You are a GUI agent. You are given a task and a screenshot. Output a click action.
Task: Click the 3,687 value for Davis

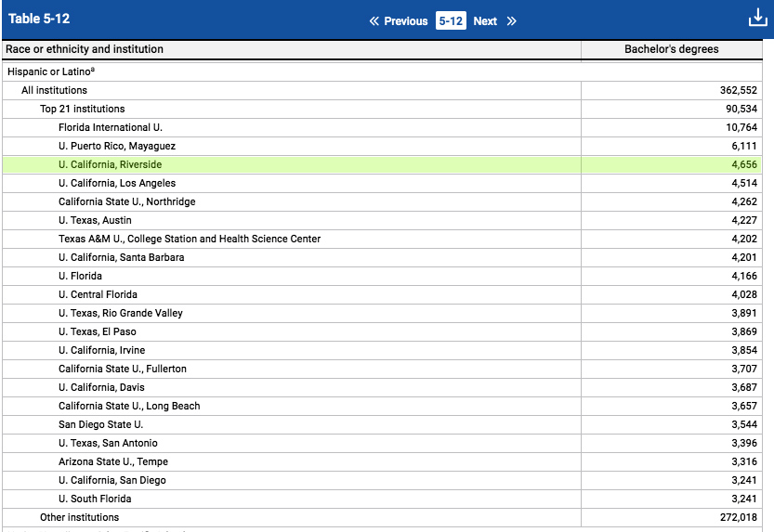click(x=744, y=387)
